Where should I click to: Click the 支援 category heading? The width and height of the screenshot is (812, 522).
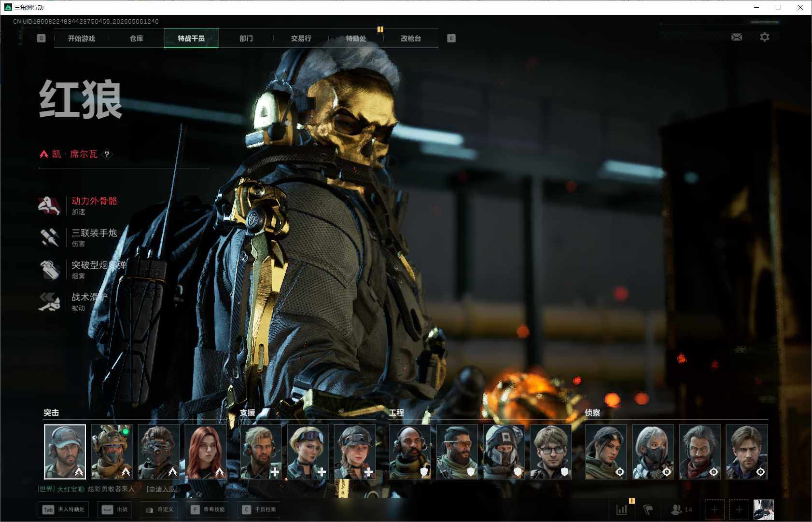tap(247, 412)
